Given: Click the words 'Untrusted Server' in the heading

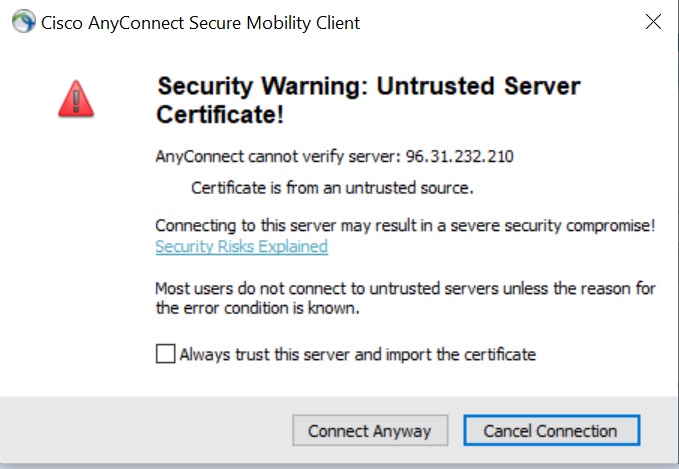Looking at the screenshot, I should 479,86.
